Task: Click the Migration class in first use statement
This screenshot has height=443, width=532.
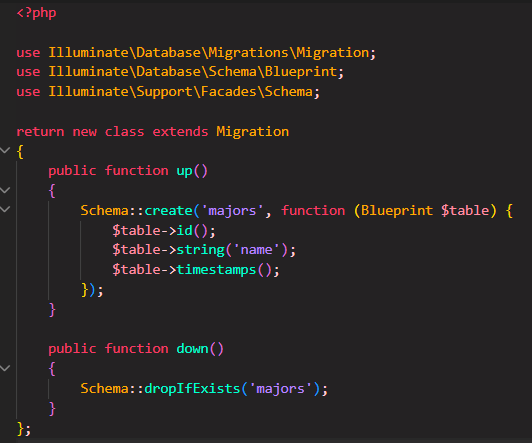Action: coord(332,53)
